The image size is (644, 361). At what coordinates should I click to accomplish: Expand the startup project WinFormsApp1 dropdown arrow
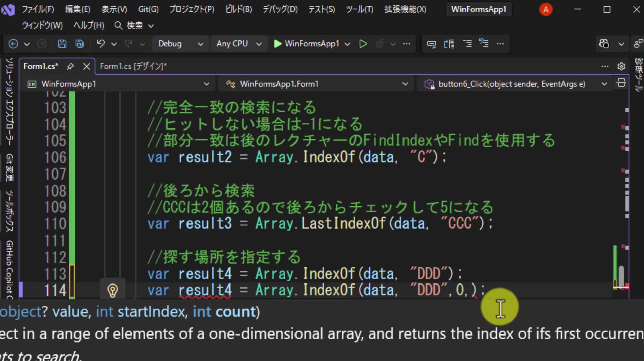pos(347,44)
